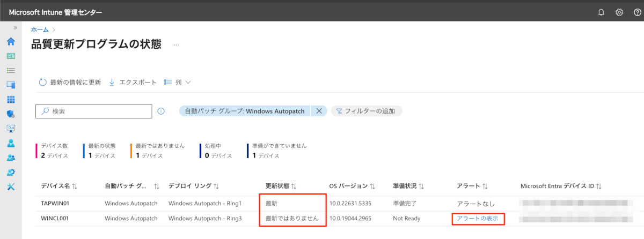The image size is (644, 239).
Task: Open Troubleshooting tools icon in sidebar
Action: [x=11, y=187]
